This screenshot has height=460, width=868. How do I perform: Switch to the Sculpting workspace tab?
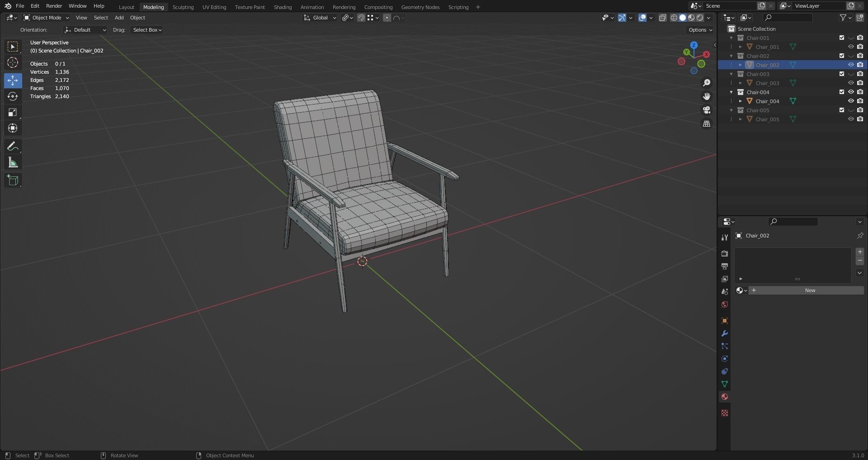coord(183,7)
